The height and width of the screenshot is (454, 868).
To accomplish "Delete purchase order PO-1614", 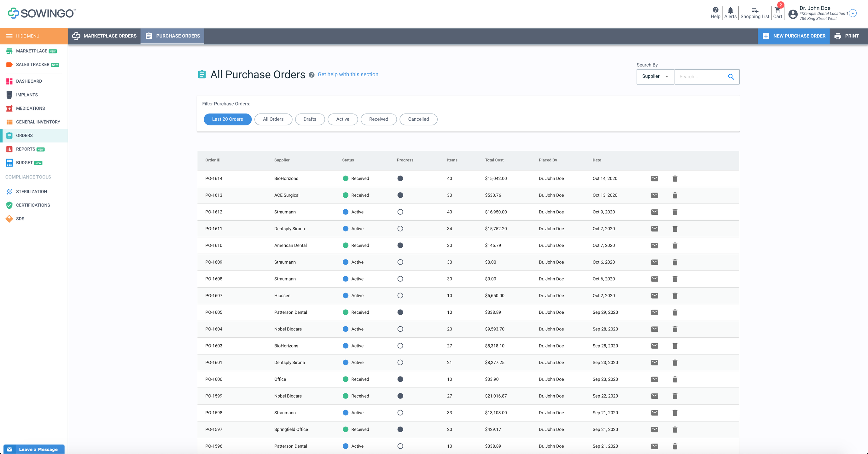I will (x=675, y=179).
